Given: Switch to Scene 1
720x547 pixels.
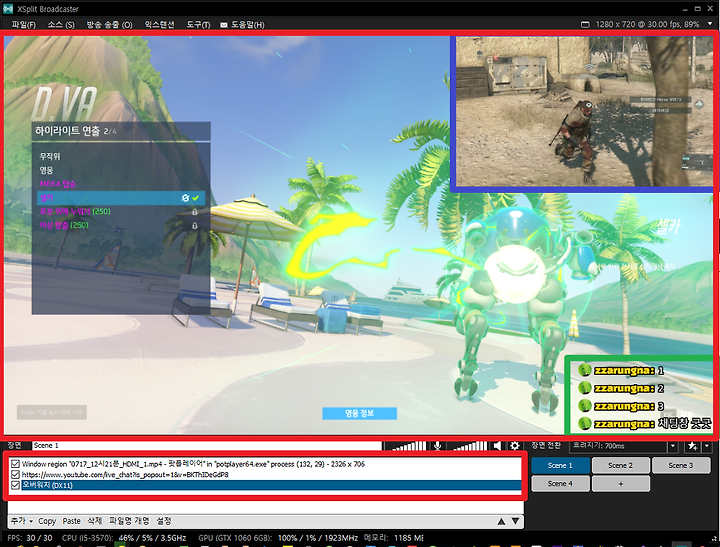Looking at the screenshot, I should tap(560, 465).
